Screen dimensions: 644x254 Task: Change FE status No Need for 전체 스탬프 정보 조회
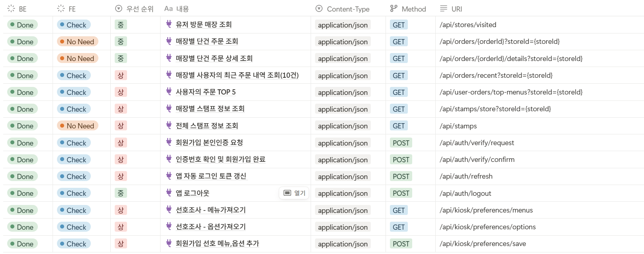tap(78, 126)
